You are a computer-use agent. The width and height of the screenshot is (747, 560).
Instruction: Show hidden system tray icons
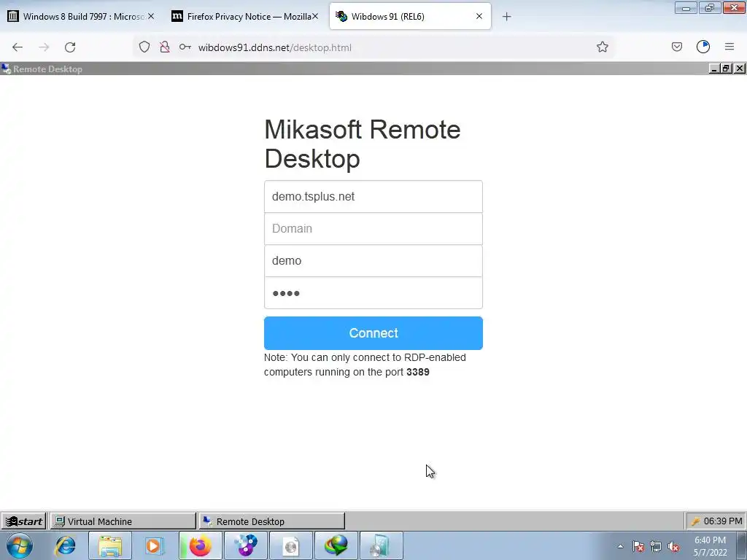[x=620, y=546]
